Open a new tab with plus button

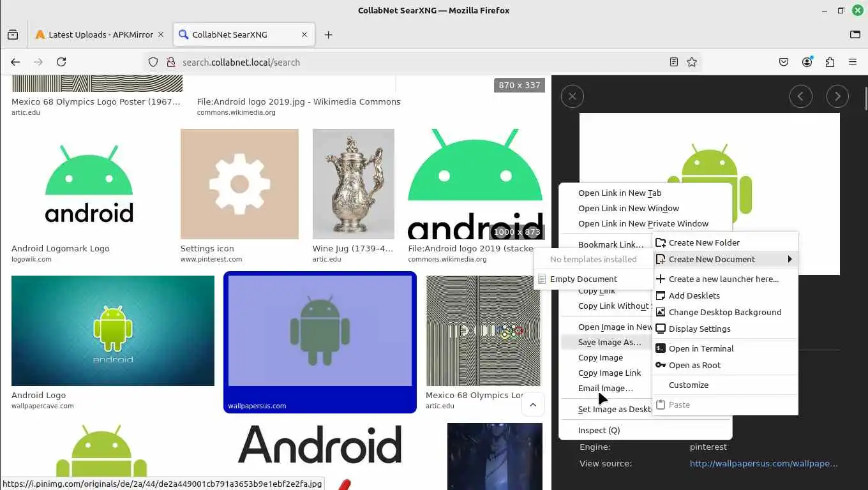328,35
